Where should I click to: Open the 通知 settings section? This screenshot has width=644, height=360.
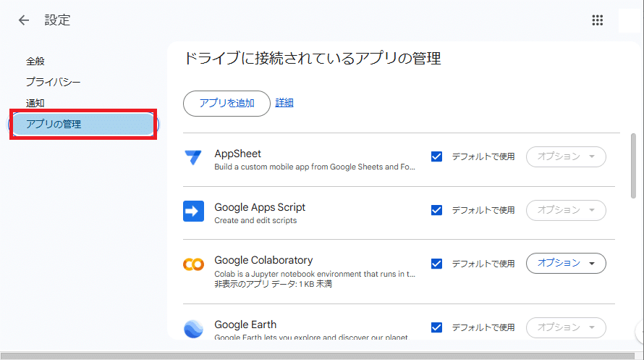(x=35, y=103)
